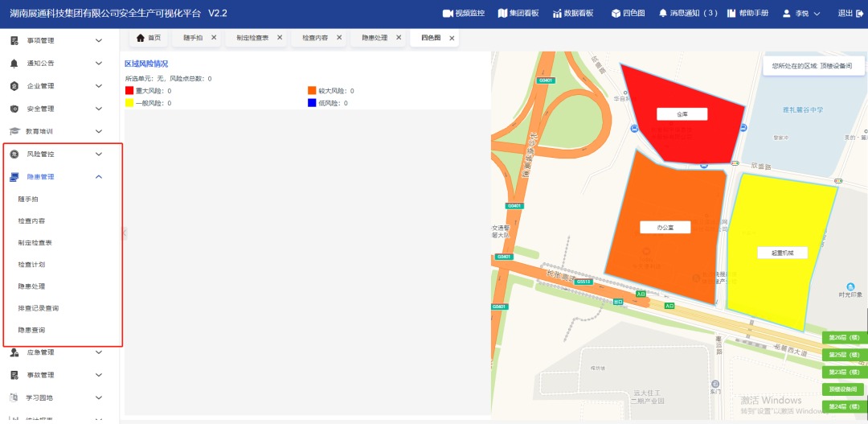Switch to the 检查内容 tab
Image resolution: width=868 pixels, height=424 pixels.
point(319,38)
